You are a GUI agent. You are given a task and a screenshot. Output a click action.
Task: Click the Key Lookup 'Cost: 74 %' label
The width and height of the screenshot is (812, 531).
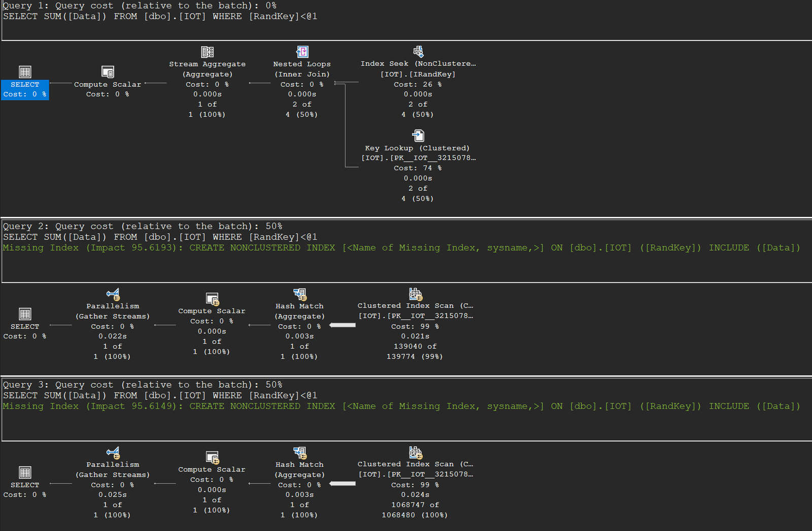click(x=418, y=168)
